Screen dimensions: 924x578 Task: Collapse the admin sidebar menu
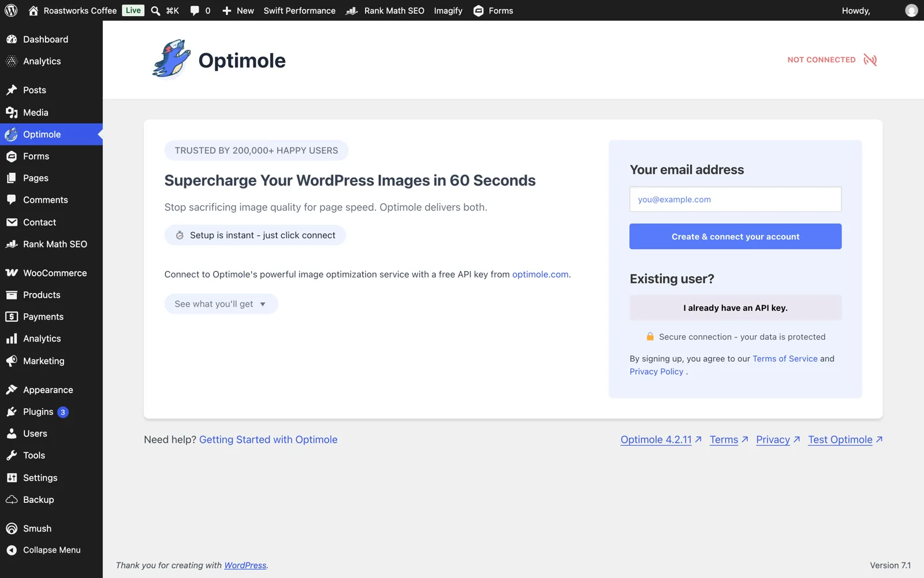(x=51, y=550)
